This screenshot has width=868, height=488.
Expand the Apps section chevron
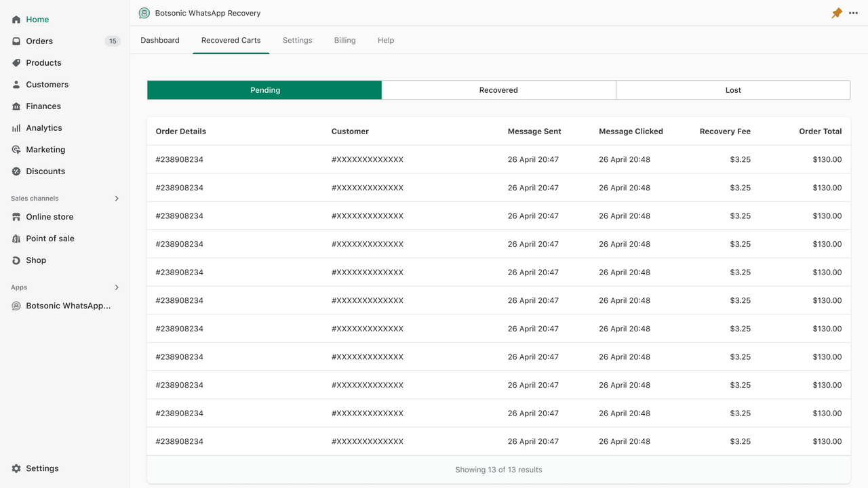[117, 287]
